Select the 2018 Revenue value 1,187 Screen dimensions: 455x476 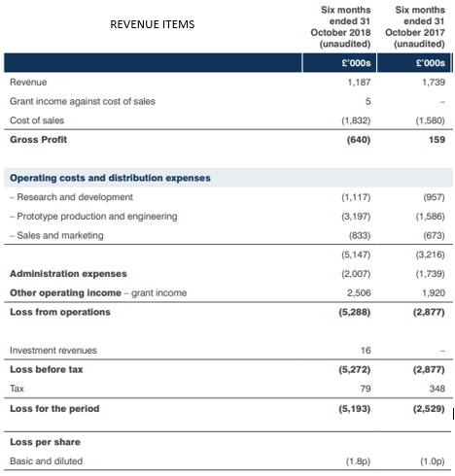pyautogui.click(x=359, y=83)
